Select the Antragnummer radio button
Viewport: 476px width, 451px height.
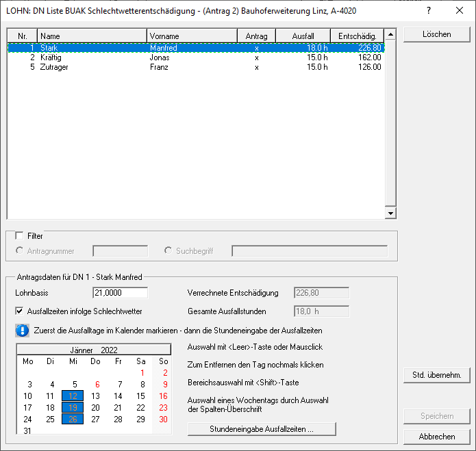pyautogui.click(x=20, y=251)
